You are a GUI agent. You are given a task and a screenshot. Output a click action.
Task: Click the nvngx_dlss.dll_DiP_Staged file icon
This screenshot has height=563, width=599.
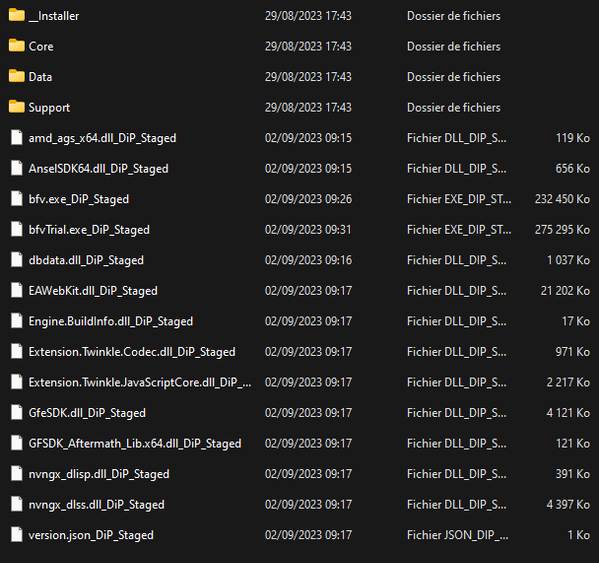click(x=17, y=505)
